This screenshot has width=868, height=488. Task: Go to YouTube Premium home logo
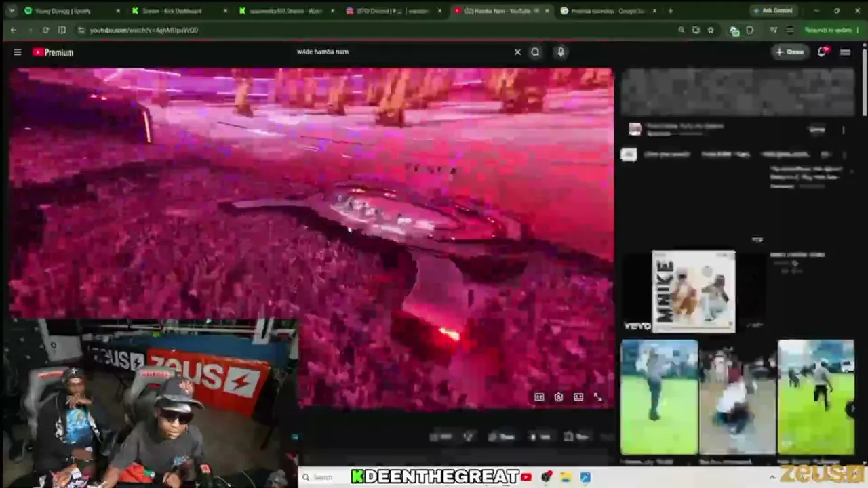click(53, 52)
